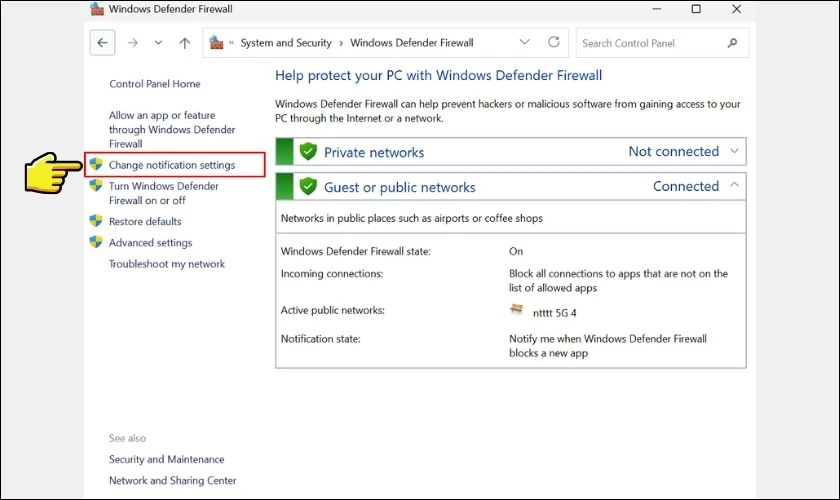Open Change notification settings
The image size is (840, 500).
point(172,165)
